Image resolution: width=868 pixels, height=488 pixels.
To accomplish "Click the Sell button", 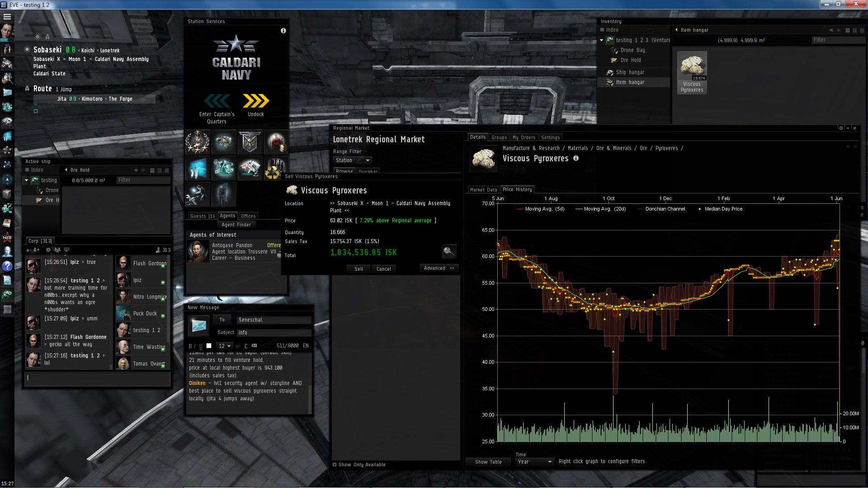I will [359, 269].
